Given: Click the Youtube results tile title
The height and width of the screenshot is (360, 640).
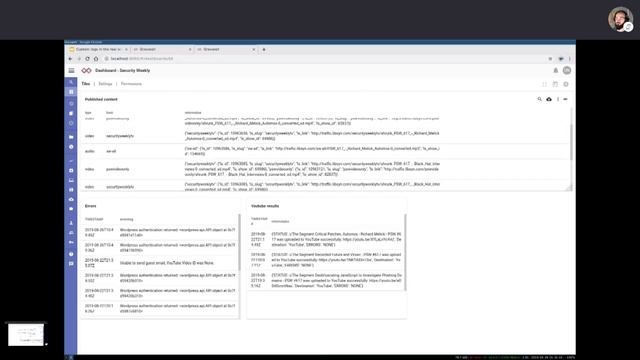Looking at the screenshot, I should (265, 206).
